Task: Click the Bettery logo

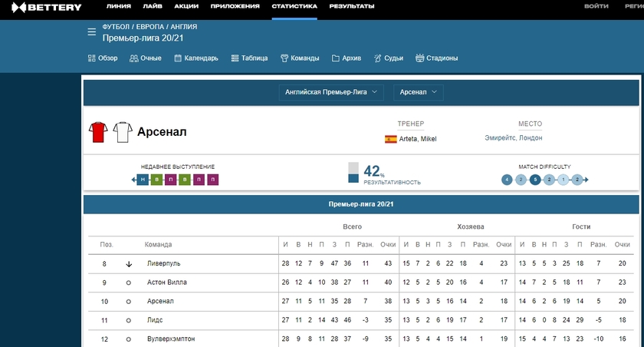Action: point(47,7)
